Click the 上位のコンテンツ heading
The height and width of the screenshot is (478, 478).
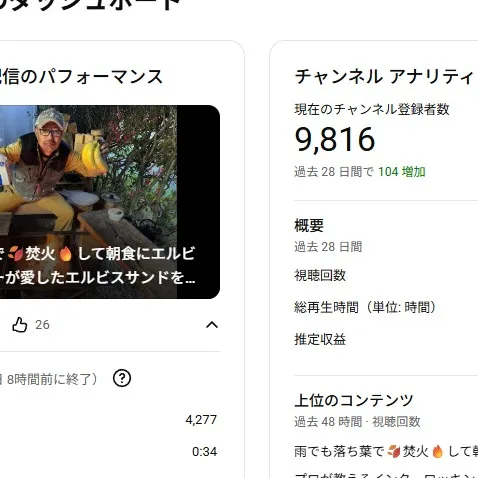click(x=354, y=400)
